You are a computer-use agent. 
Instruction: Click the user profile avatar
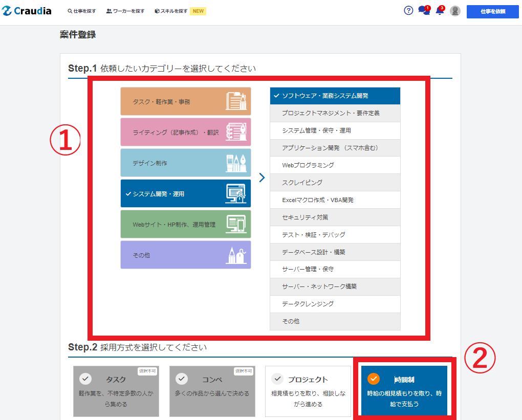point(455,11)
